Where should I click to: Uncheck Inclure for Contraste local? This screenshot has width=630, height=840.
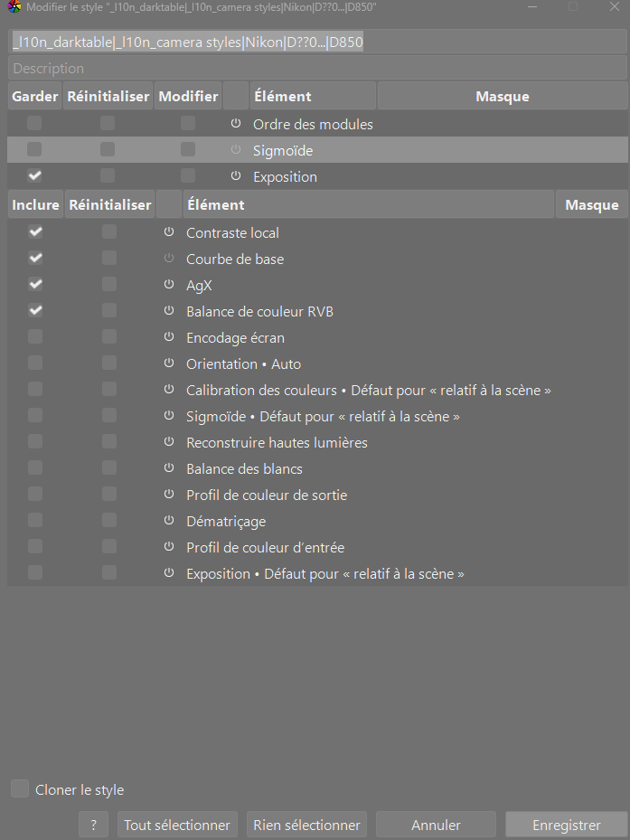pyautogui.click(x=35, y=232)
